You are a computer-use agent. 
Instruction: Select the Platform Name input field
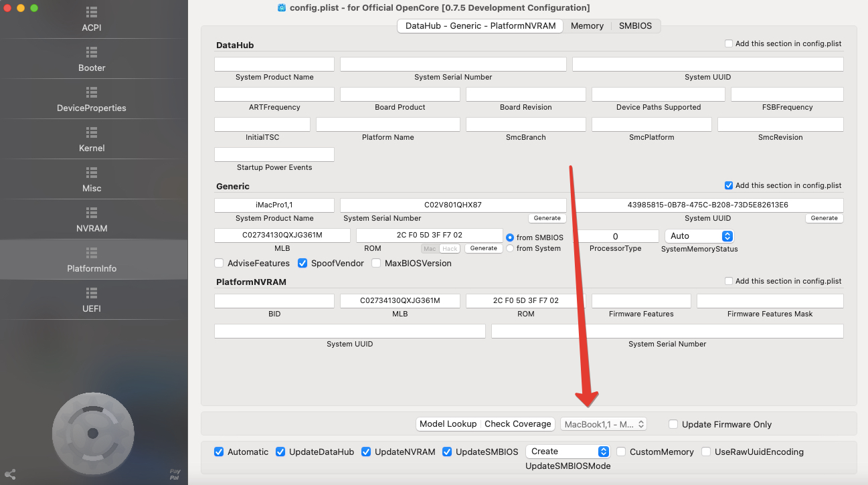[x=388, y=124]
